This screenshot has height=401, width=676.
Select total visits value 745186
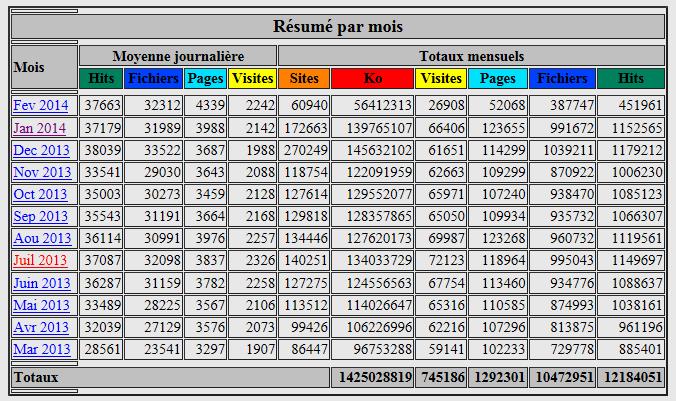441,377
